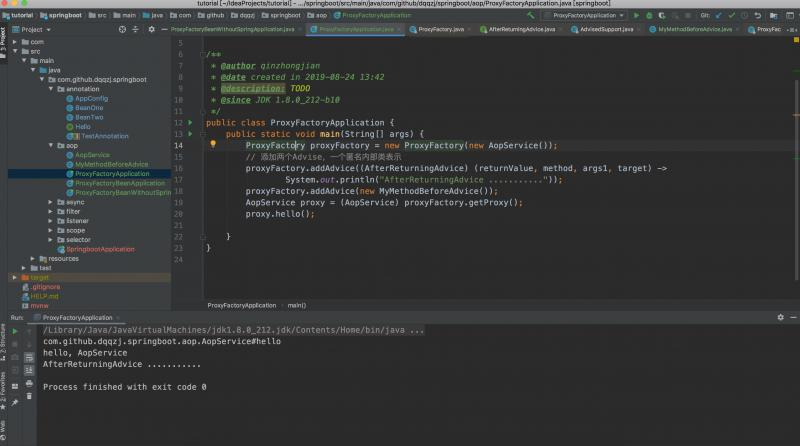
Task: Open Project Structure icon in toolbar
Action: click(774, 15)
